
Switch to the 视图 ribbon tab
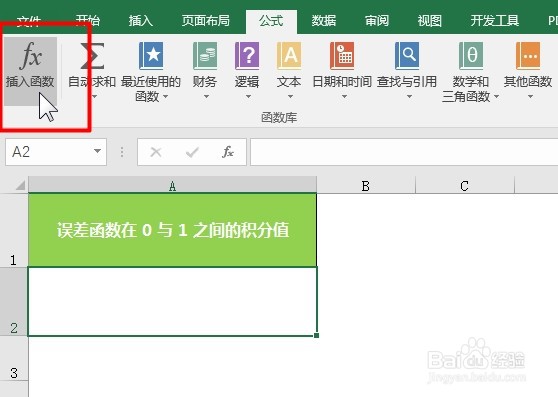point(430,21)
